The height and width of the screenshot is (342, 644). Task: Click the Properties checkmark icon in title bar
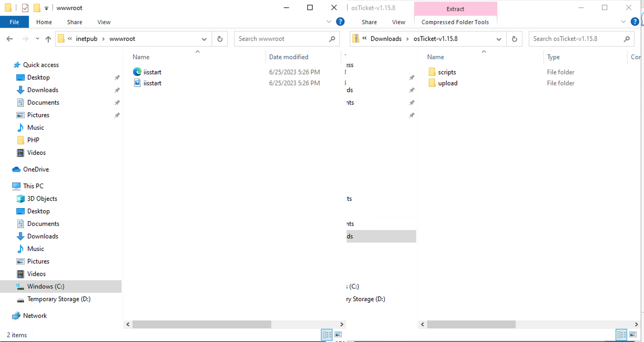[x=25, y=8]
